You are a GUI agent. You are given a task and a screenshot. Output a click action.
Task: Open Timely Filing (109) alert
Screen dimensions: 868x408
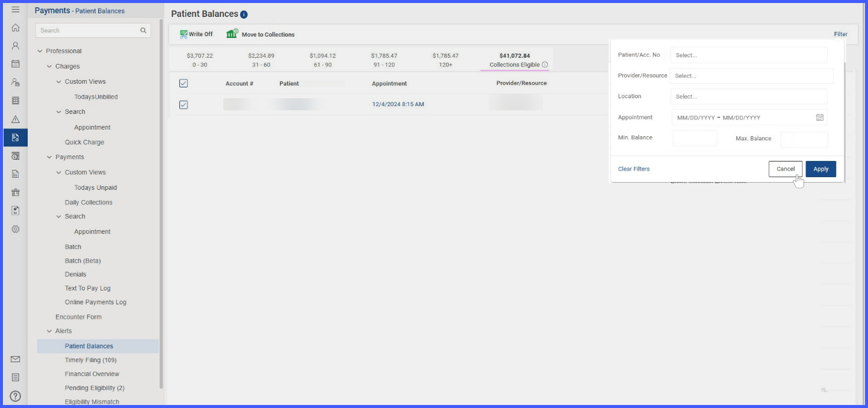point(91,360)
